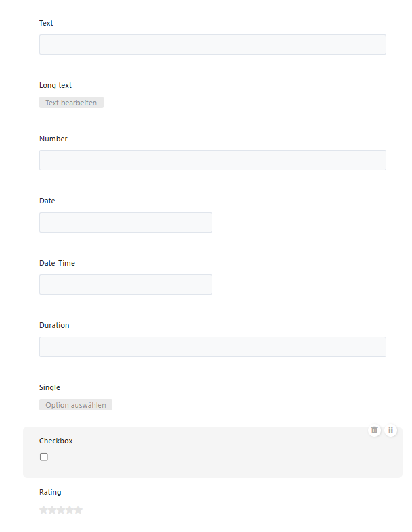Click the 'Rating' field label
This screenshot has width=412, height=532.
50,492
